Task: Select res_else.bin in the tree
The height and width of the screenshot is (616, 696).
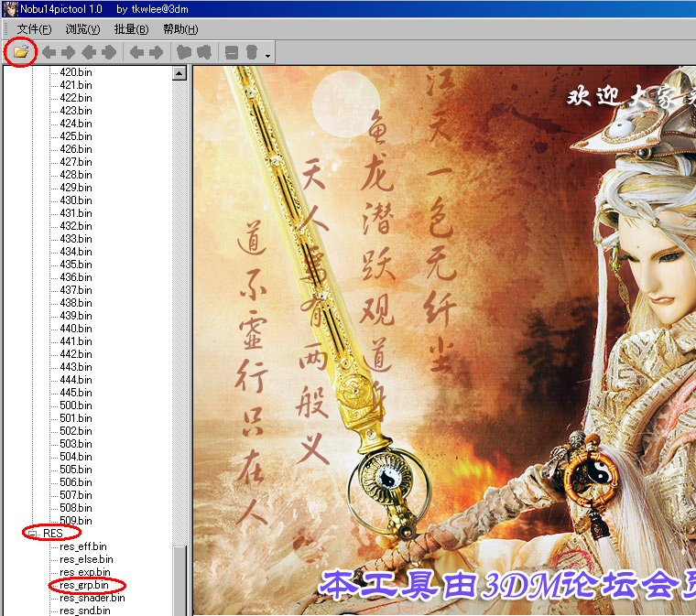Action: pyautogui.click(x=86, y=559)
